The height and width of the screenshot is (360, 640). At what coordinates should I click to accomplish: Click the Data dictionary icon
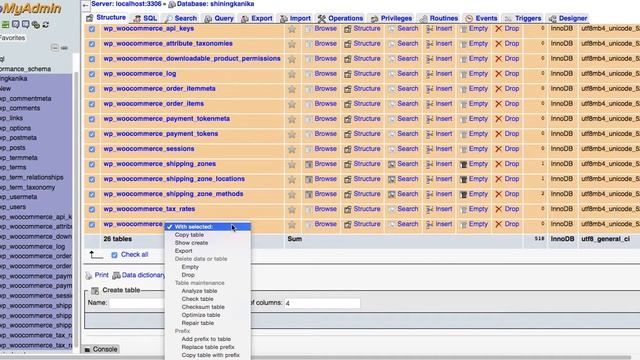(x=116, y=276)
